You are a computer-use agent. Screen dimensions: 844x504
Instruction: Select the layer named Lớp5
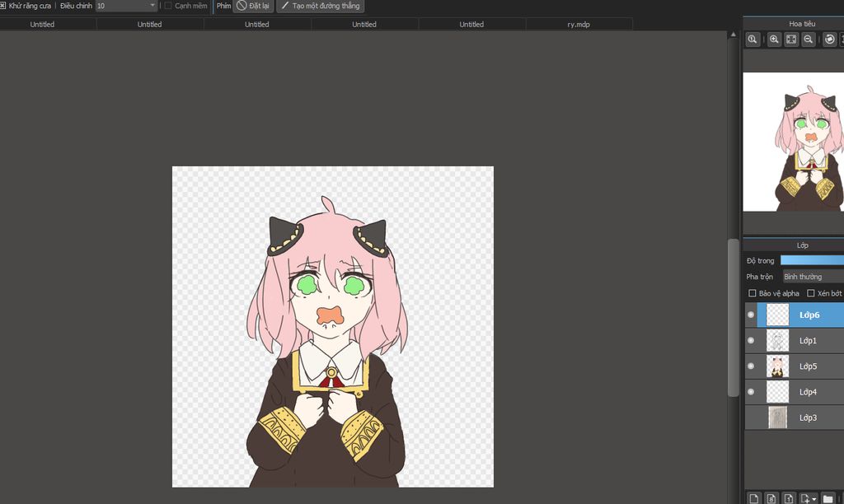[808, 366]
